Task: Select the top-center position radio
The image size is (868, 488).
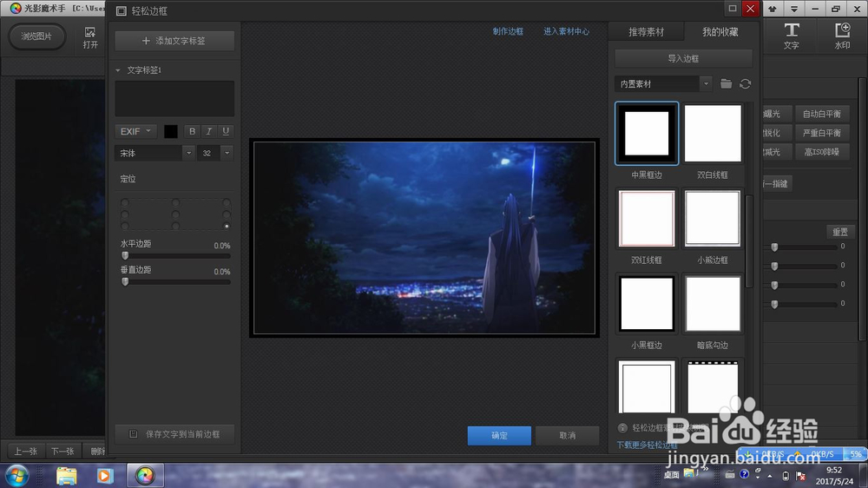Action: (x=175, y=202)
